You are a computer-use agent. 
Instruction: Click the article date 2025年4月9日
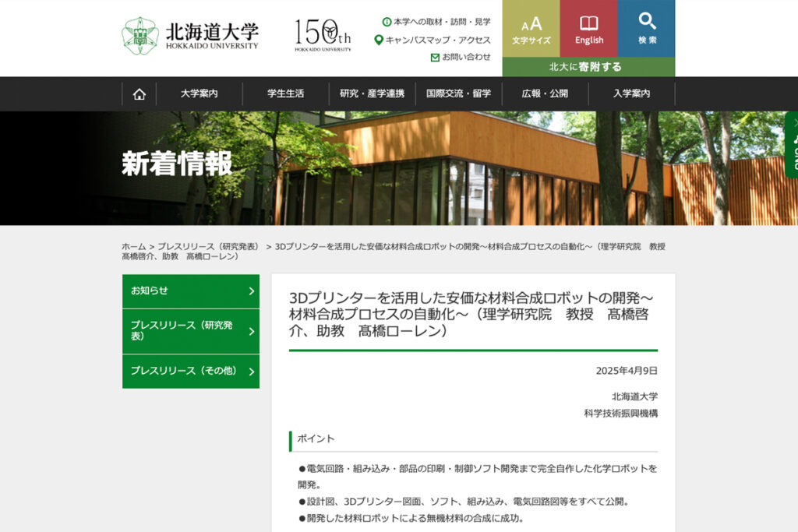[627, 371]
